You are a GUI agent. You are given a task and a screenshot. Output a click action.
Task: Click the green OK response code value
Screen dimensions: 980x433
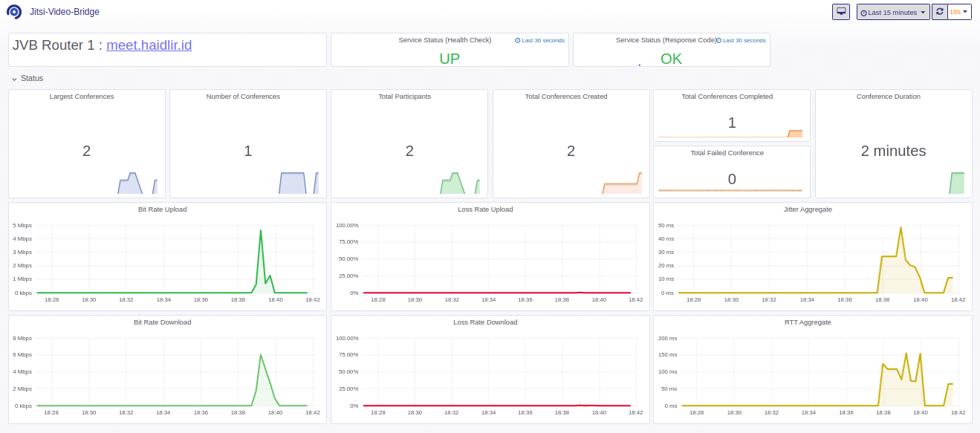[671, 59]
